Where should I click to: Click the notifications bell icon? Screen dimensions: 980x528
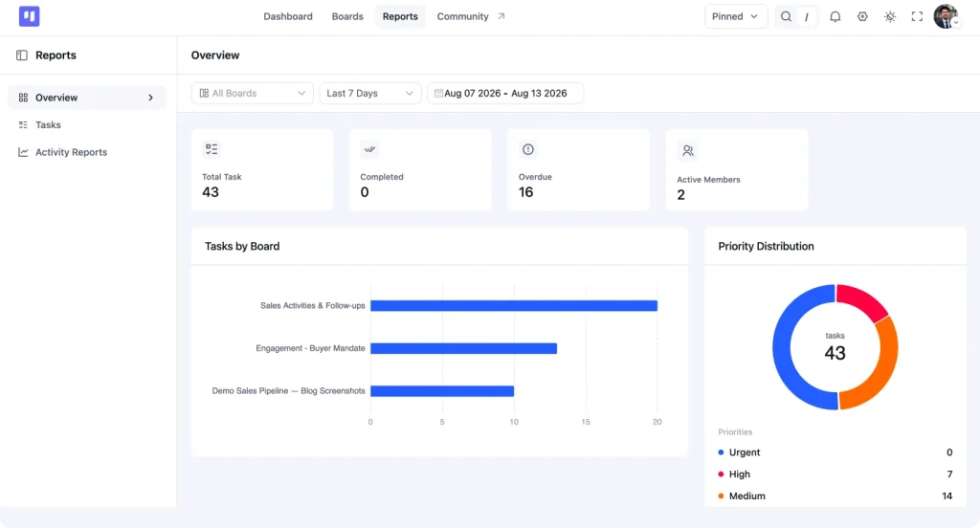pyautogui.click(x=835, y=17)
